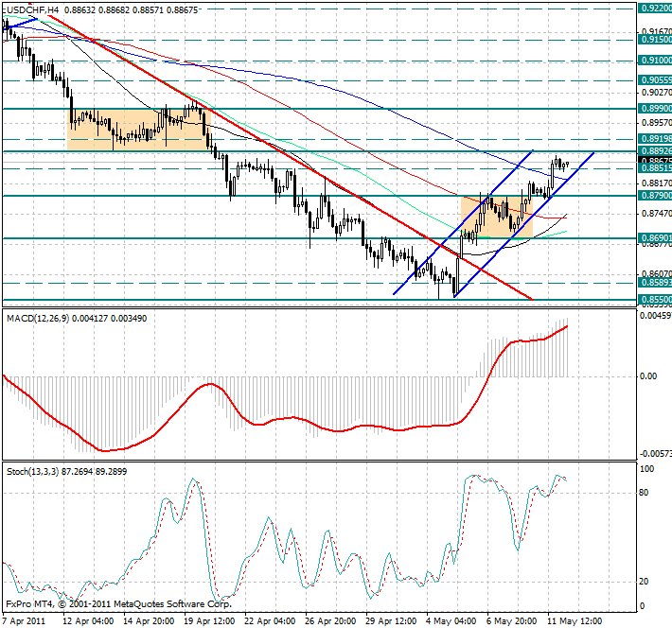
Task: Click the 4 May 04:00 time label
Action: click(x=451, y=620)
